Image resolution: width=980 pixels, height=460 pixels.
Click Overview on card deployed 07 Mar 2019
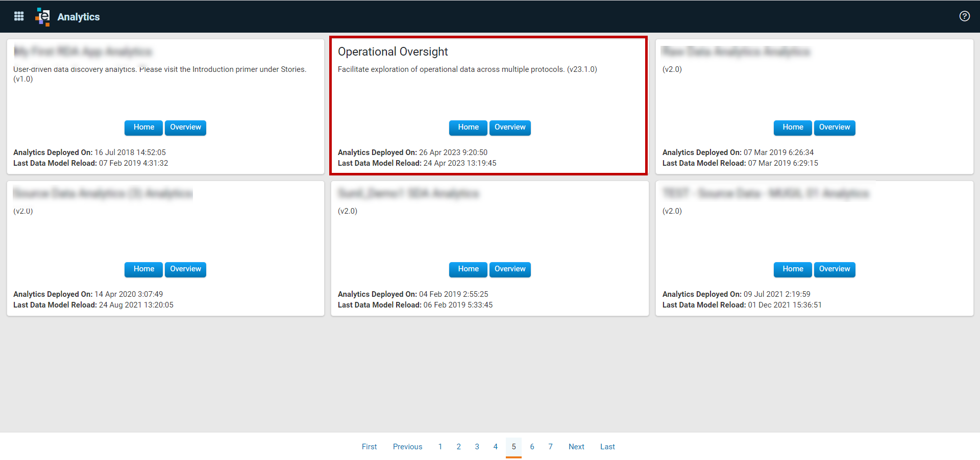[x=835, y=127]
